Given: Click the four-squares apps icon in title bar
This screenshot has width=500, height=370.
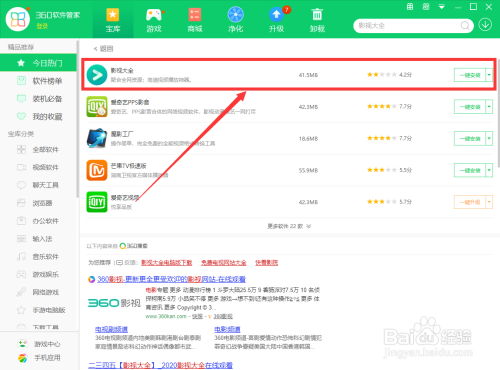Looking at the screenshot, I should coord(426,7).
